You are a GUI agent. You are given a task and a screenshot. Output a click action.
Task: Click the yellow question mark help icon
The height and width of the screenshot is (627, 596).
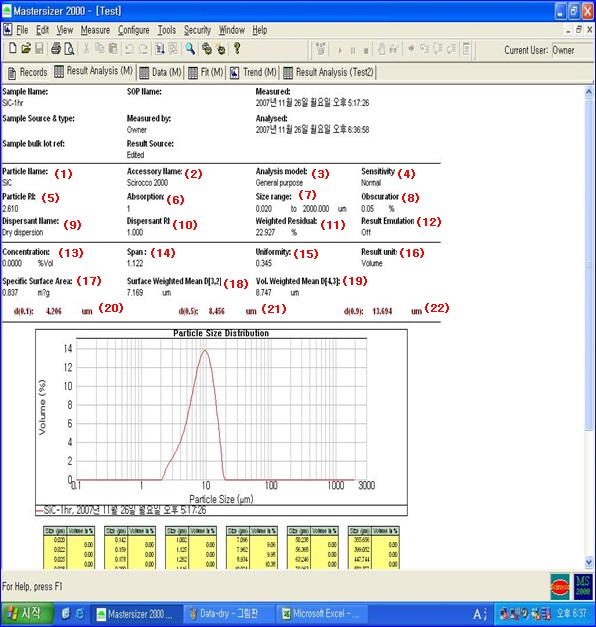pos(237,49)
